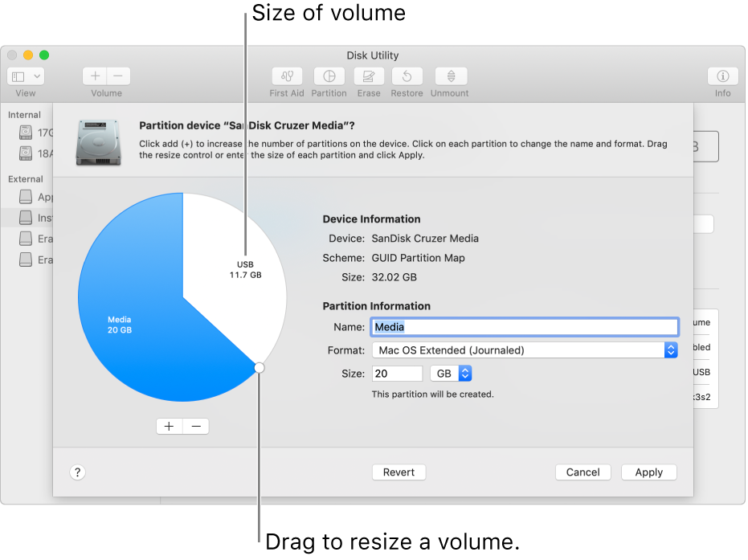Click the Partition toolbar icon
This screenshot has height=560, width=748.
click(x=329, y=76)
